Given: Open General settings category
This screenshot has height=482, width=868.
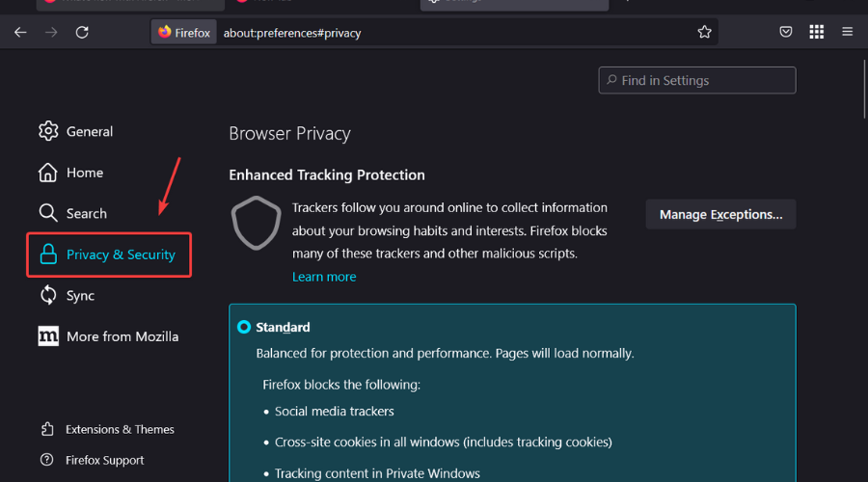Looking at the screenshot, I should click(x=77, y=131).
